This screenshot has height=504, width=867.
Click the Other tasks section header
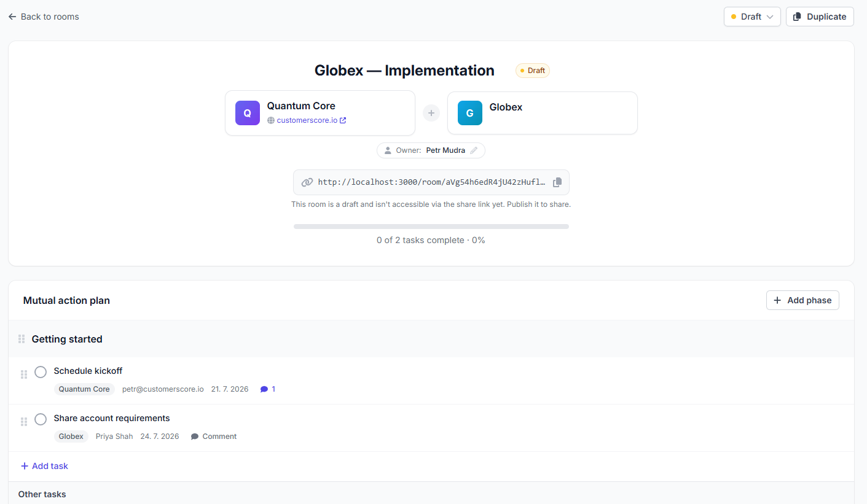pos(42,494)
